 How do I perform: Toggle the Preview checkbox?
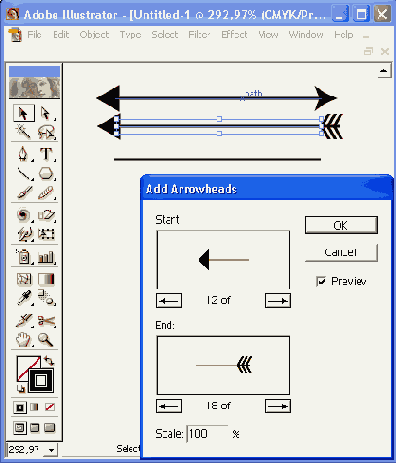[x=321, y=281]
